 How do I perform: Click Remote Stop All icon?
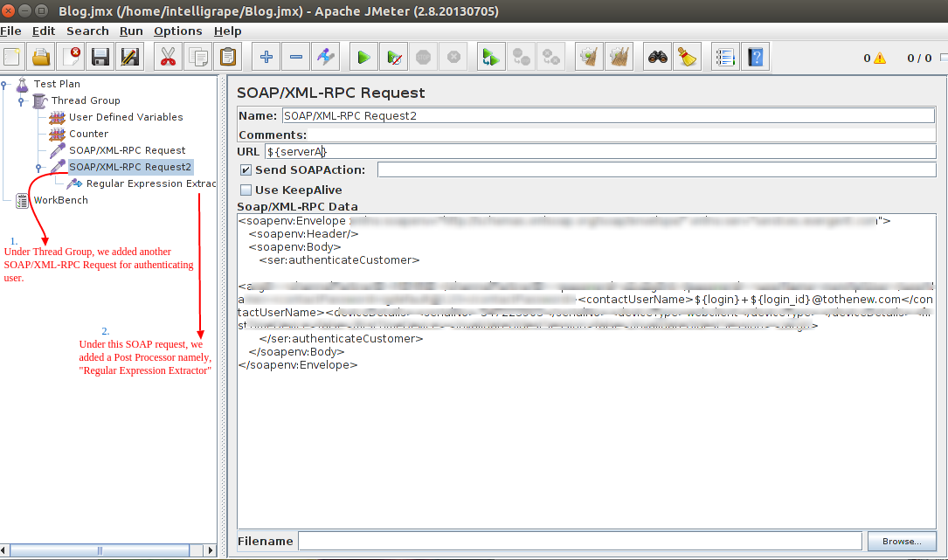pyautogui.click(x=521, y=58)
